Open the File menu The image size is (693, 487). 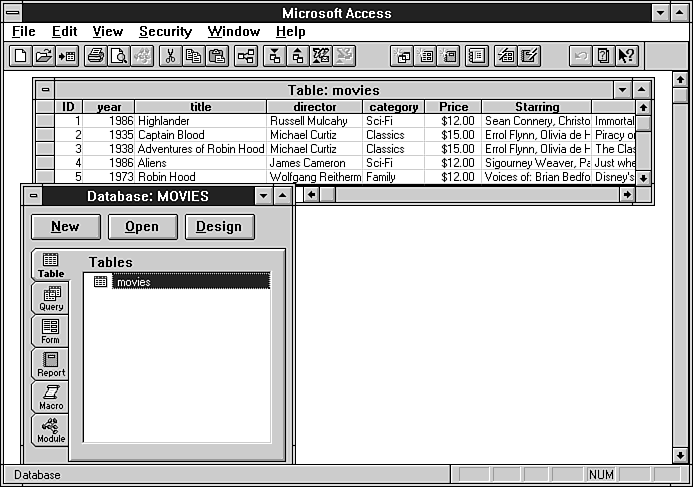(x=24, y=31)
